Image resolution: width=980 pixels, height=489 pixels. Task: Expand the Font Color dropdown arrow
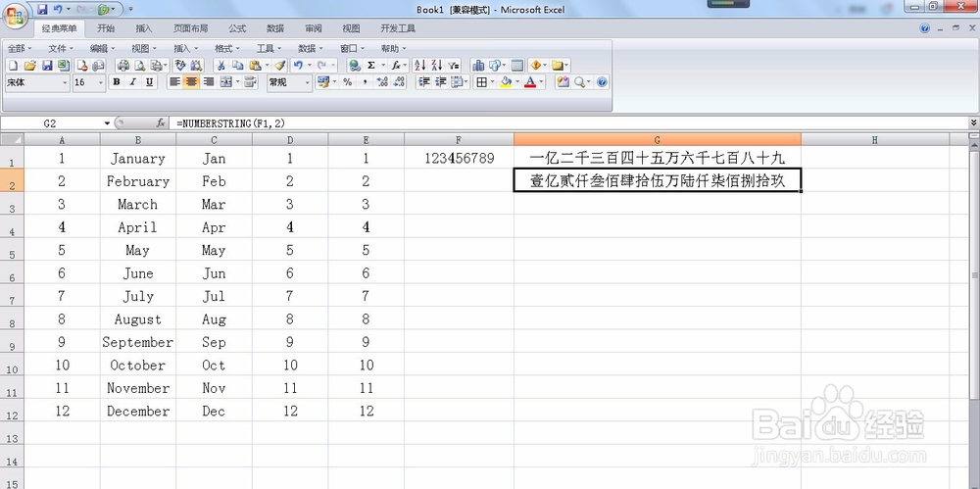(541, 82)
